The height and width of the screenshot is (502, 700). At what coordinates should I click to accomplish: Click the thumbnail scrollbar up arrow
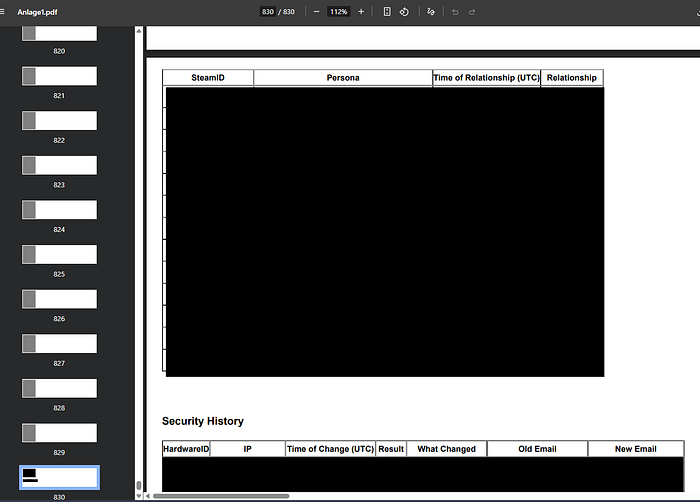coord(139,31)
